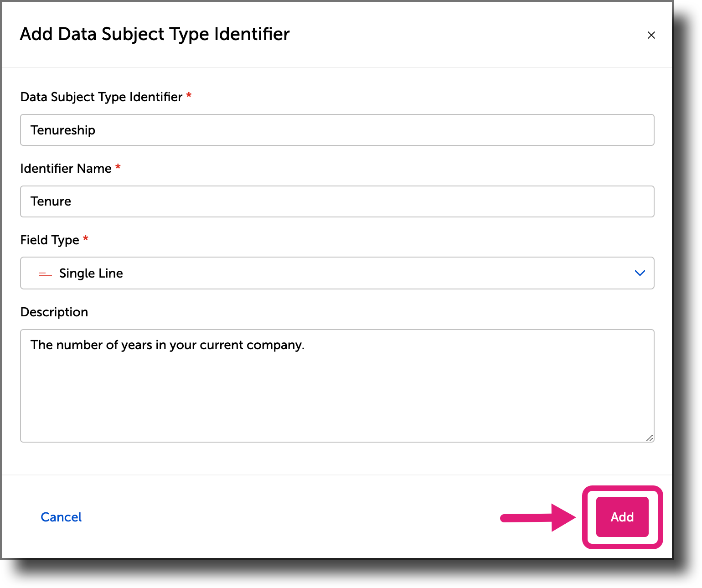702x588 pixels.
Task: Click the Description label
Action: 54,312
